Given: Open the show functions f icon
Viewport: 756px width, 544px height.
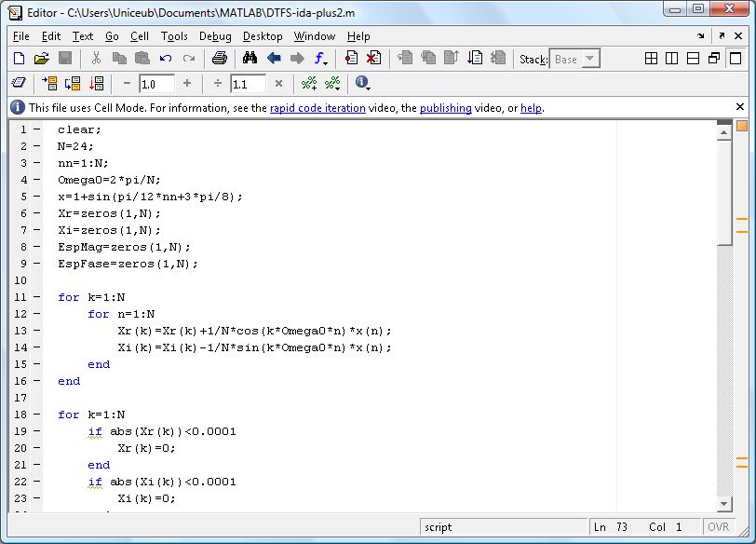Looking at the screenshot, I should point(320,59).
